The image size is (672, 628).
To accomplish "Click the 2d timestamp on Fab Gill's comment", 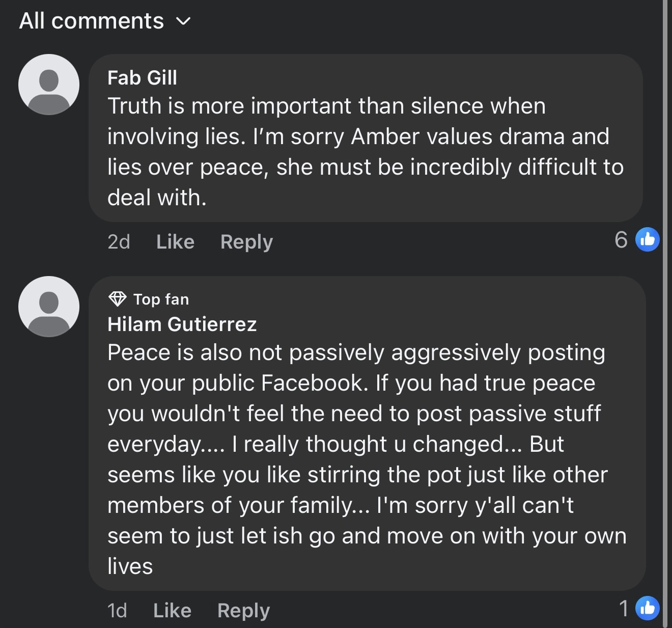I will 119,241.
